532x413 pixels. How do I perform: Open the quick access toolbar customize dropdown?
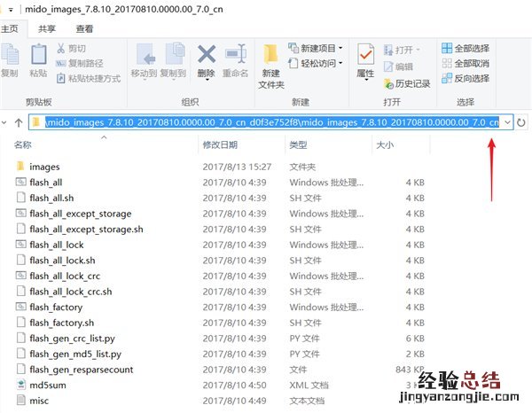tap(11, 10)
